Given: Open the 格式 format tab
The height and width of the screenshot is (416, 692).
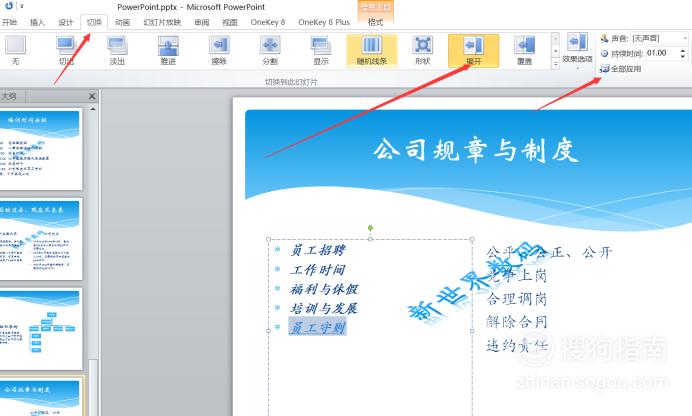Looking at the screenshot, I should pyautogui.click(x=376, y=22).
